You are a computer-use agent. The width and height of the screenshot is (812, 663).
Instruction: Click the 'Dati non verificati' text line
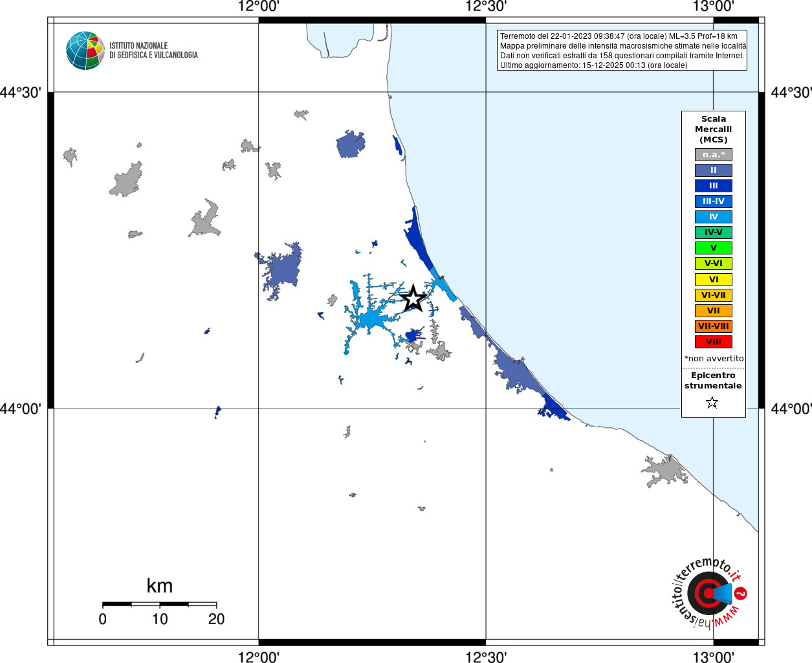coord(622,56)
